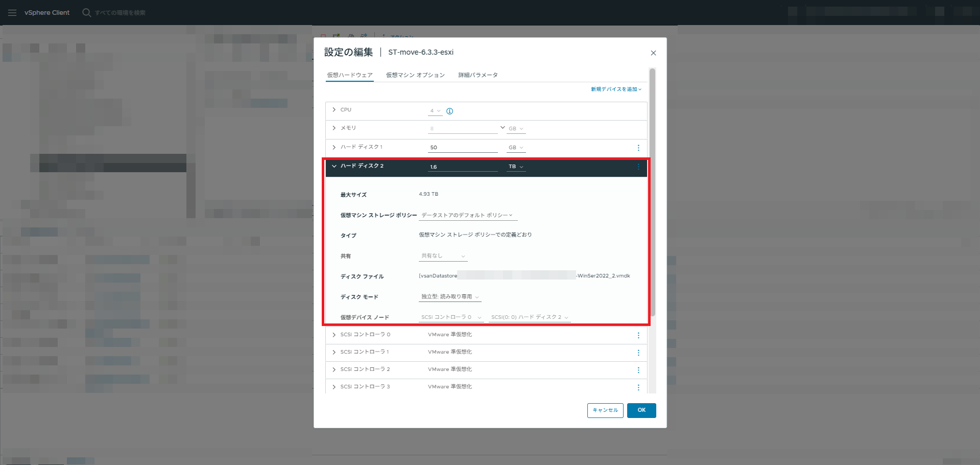Switch to Virtual Hardware tab
Image resolution: width=980 pixels, height=465 pixels.
point(350,75)
